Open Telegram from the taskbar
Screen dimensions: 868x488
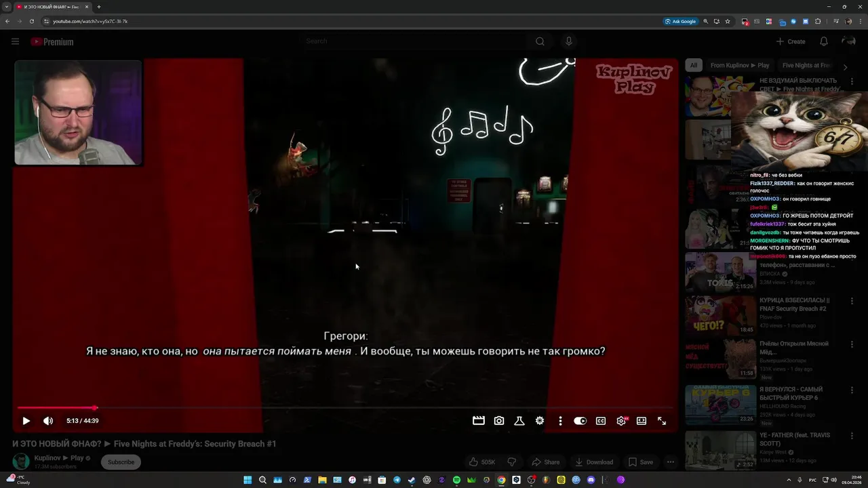[x=397, y=480]
